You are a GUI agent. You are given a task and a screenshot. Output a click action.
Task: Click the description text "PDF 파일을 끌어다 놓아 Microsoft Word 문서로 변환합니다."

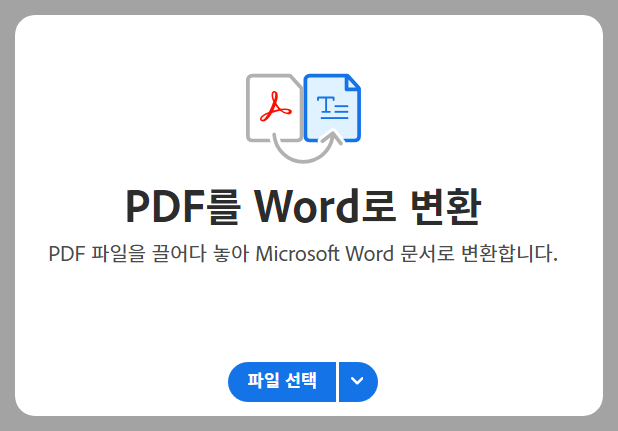tap(303, 253)
